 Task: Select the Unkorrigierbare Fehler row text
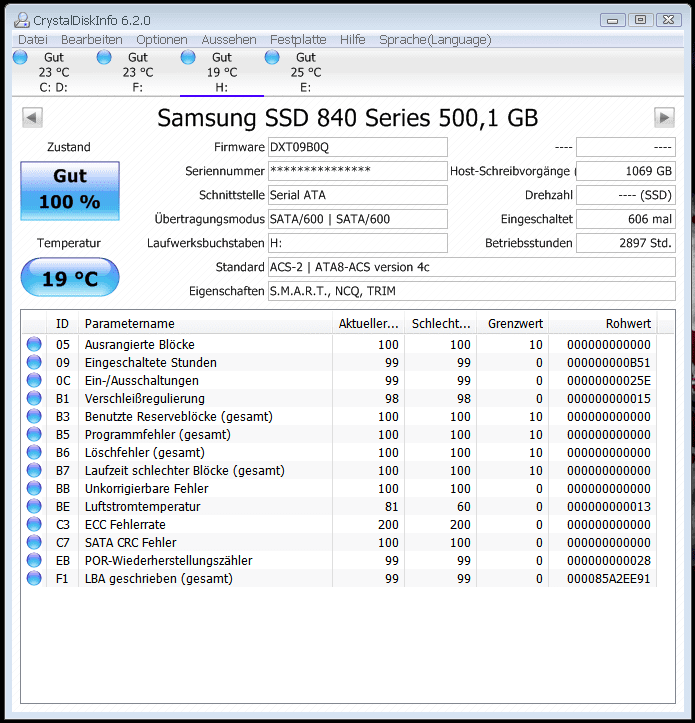(147, 488)
